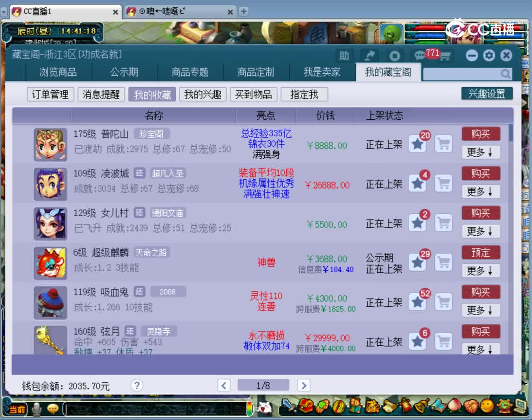
Task: Open settings gear in window title bar
Action: click(489, 55)
